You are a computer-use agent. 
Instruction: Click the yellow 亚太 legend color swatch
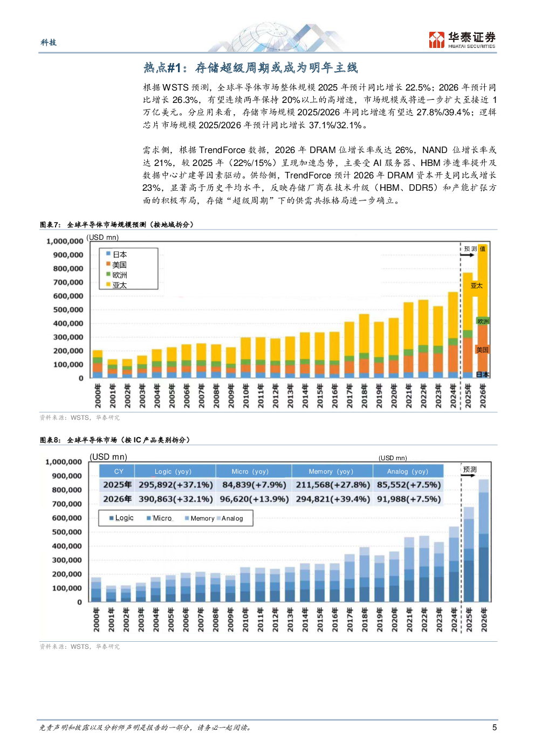point(108,285)
